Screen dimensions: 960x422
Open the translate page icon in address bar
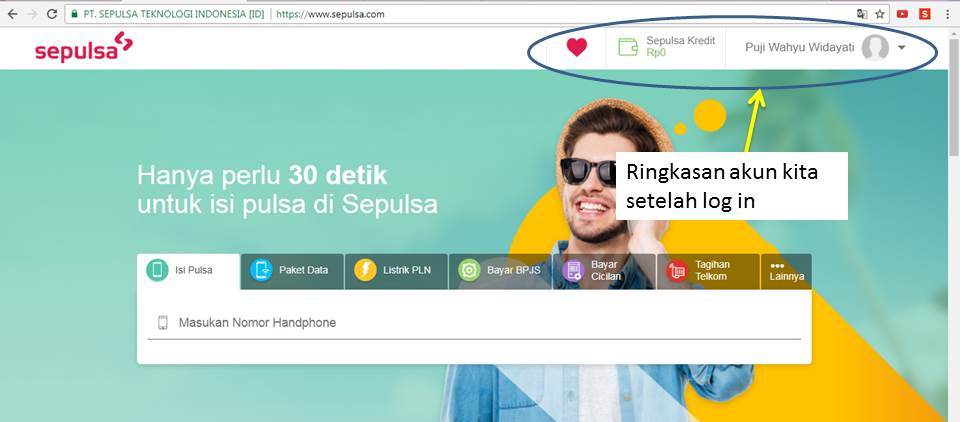tap(861, 13)
